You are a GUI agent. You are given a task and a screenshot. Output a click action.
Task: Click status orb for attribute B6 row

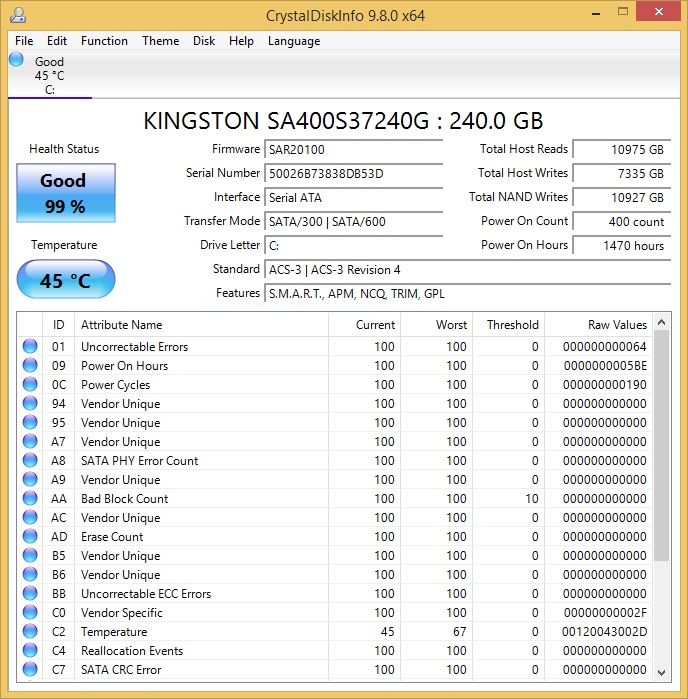pyautogui.click(x=30, y=574)
